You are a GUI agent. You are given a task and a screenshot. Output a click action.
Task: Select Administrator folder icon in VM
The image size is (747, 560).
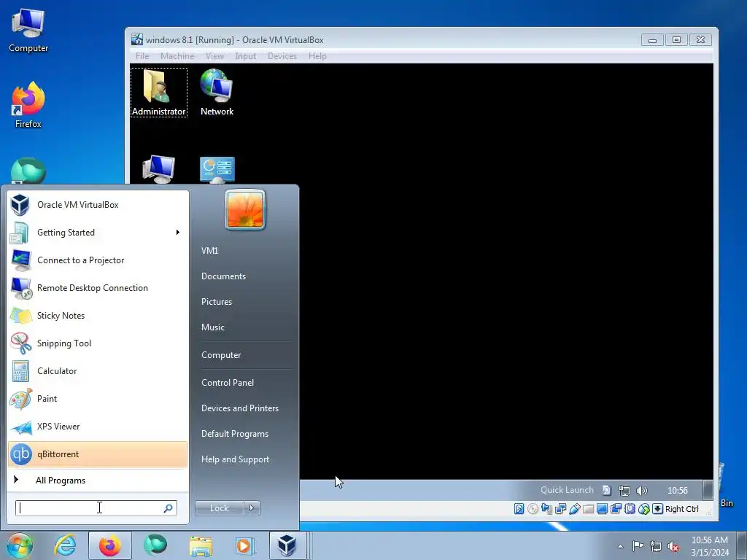click(158, 93)
